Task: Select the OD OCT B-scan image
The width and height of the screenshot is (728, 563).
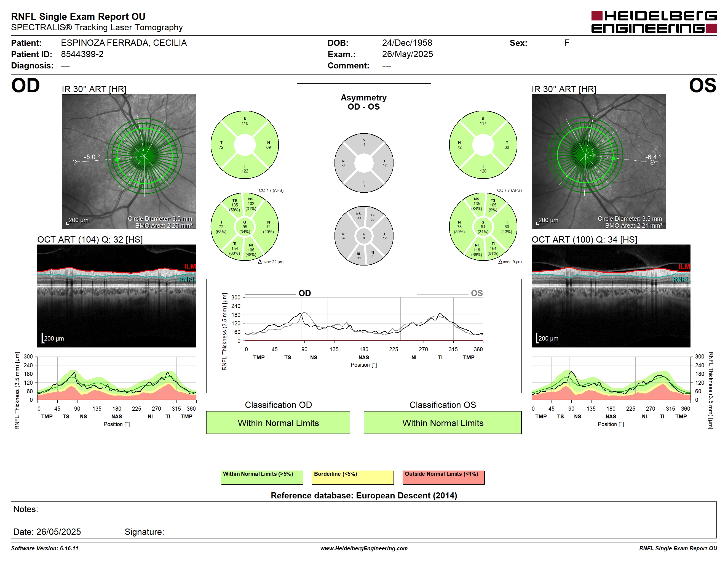Action: coord(117,296)
